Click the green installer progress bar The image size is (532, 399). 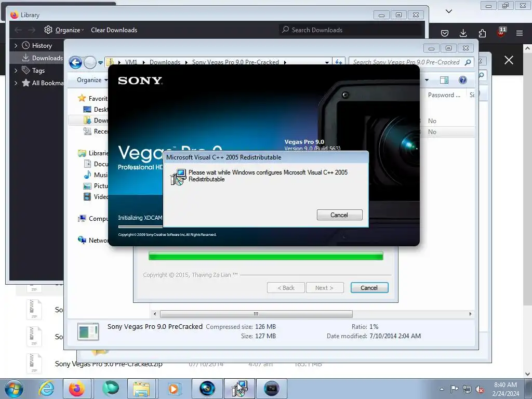pyautogui.click(x=265, y=256)
